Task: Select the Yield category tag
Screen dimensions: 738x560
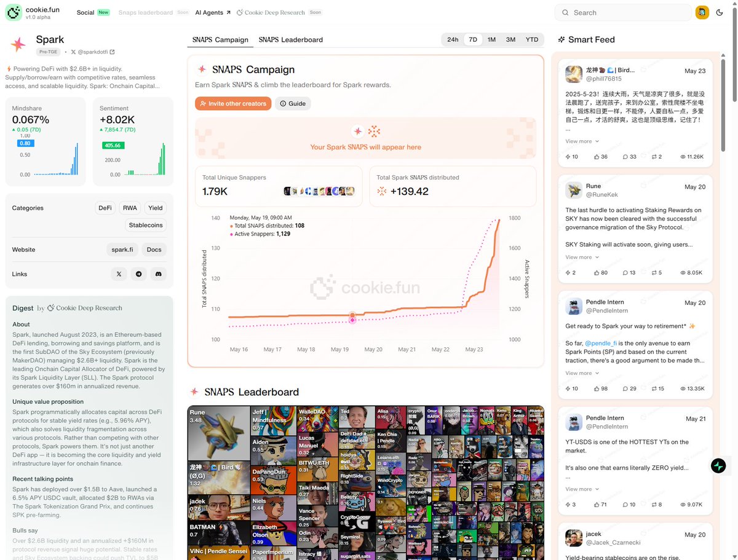Action: pyautogui.click(x=156, y=208)
